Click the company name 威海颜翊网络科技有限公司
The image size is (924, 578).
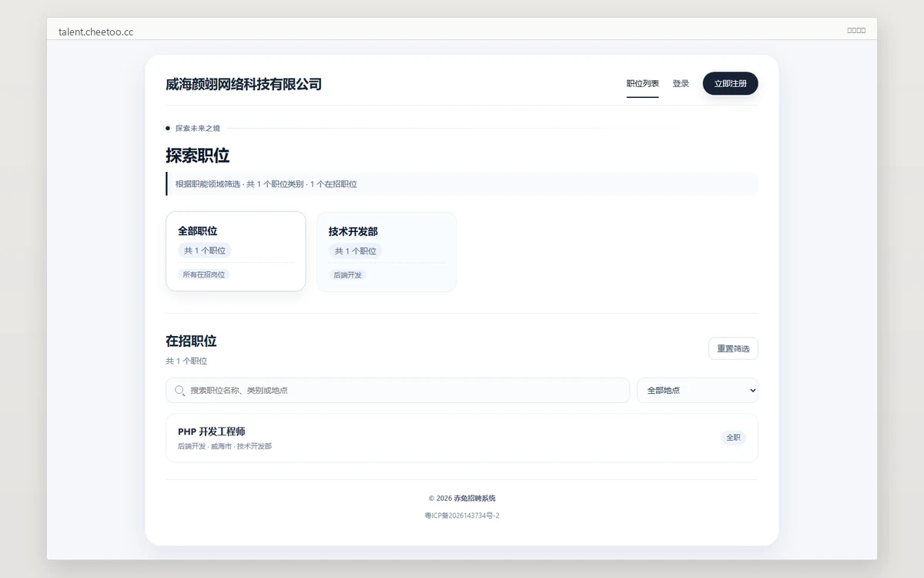click(244, 84)
